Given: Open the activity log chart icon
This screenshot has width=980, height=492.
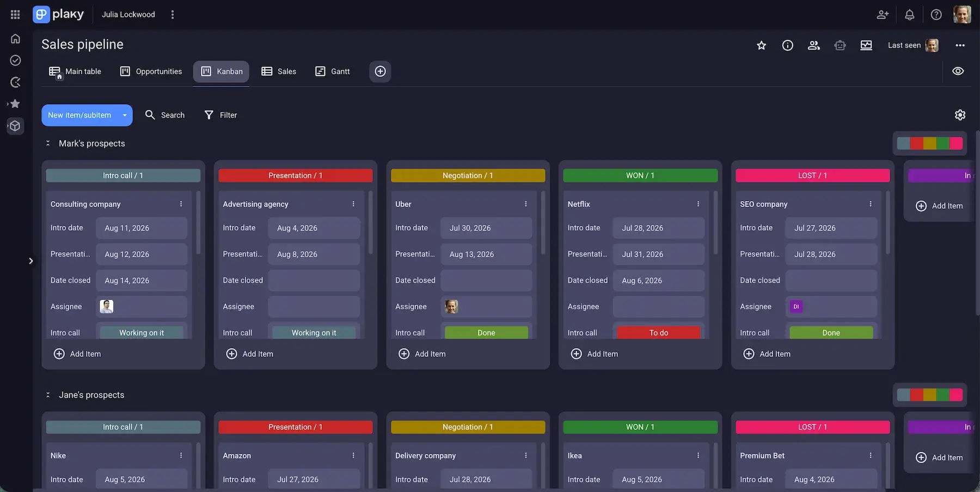Looking at the screenshot, I should (x=866, y=45).
